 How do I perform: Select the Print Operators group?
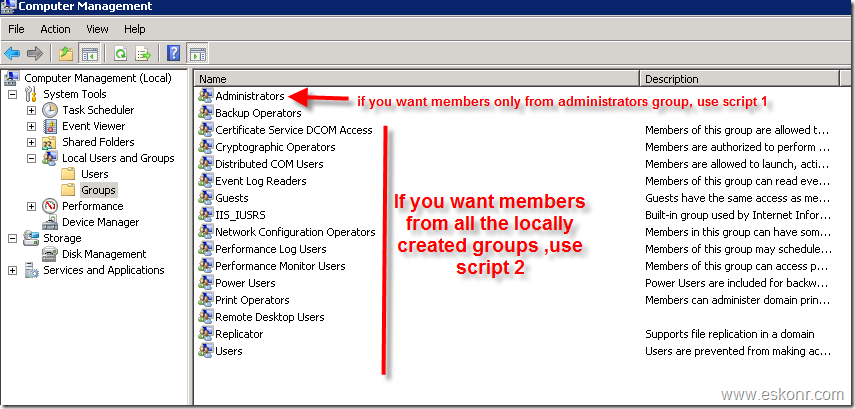pyautogui.click(x=252, y=300)
